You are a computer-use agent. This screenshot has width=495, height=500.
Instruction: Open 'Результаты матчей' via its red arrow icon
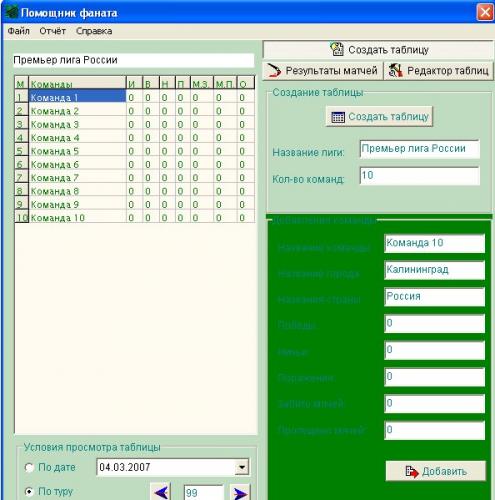274,70
